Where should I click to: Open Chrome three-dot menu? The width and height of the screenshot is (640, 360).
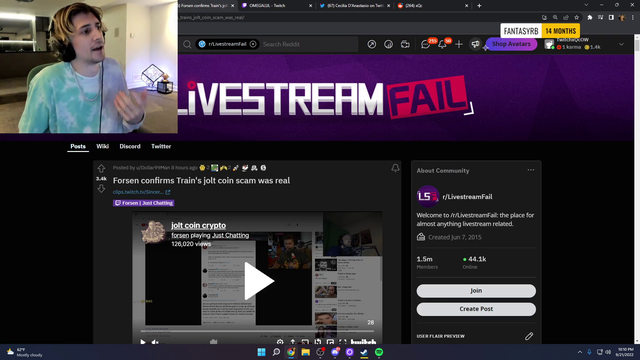tap(633, 18)
